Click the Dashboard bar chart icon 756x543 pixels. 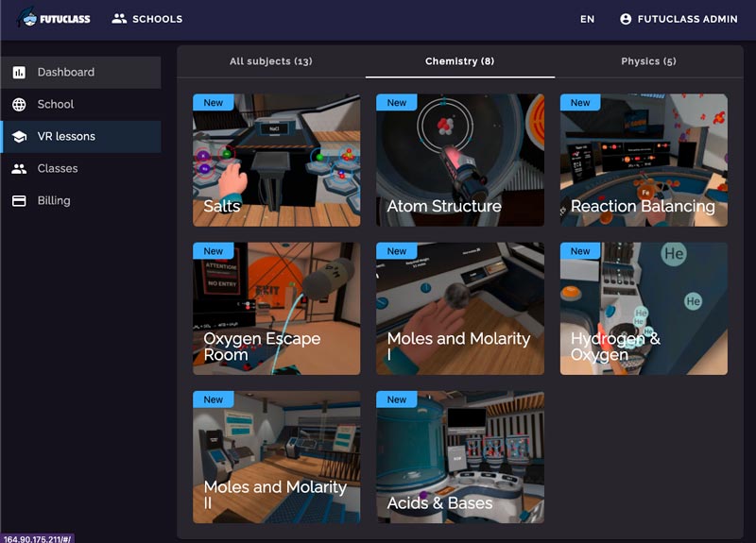[19, 73]
